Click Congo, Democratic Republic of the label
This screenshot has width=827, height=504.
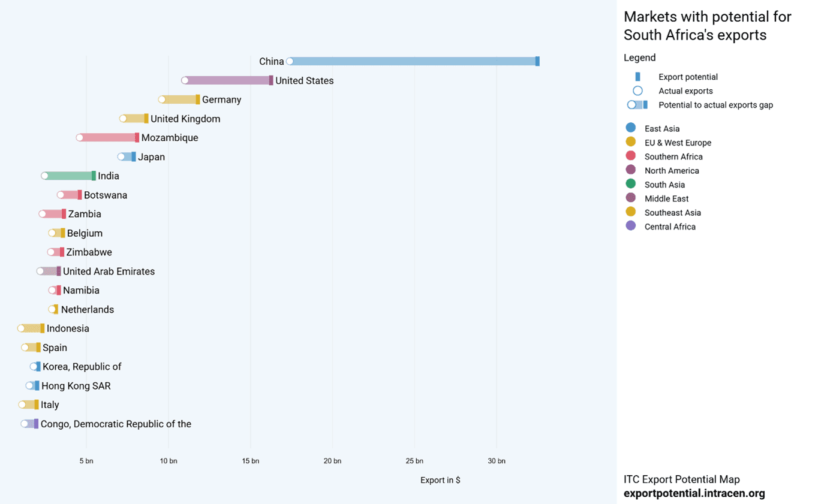[x=116, y=424]
